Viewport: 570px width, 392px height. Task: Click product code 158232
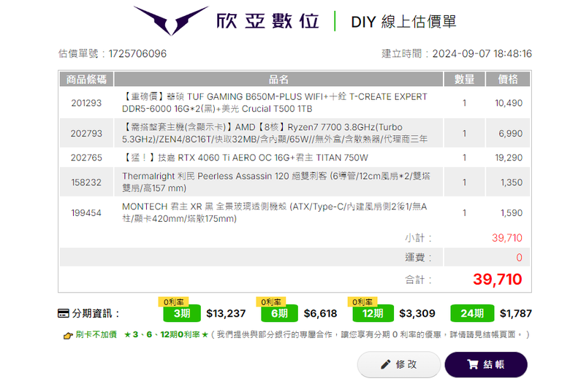click(86, 182)
